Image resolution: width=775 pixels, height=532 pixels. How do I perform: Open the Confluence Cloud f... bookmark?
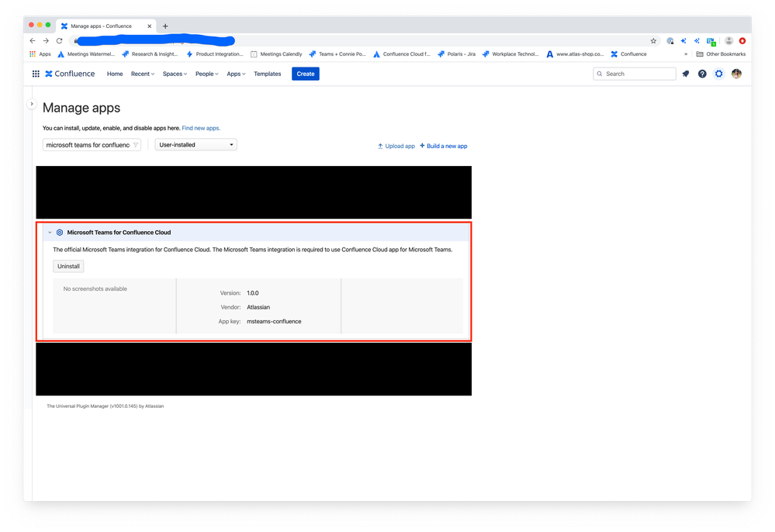(402, 54)
